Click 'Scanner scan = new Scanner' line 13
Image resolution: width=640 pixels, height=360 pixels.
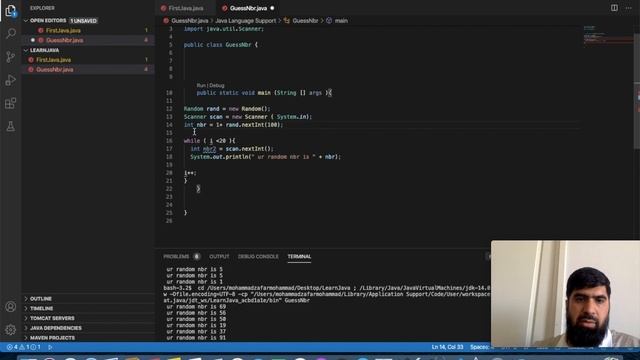pyautogui.click(x=248, y=117)
